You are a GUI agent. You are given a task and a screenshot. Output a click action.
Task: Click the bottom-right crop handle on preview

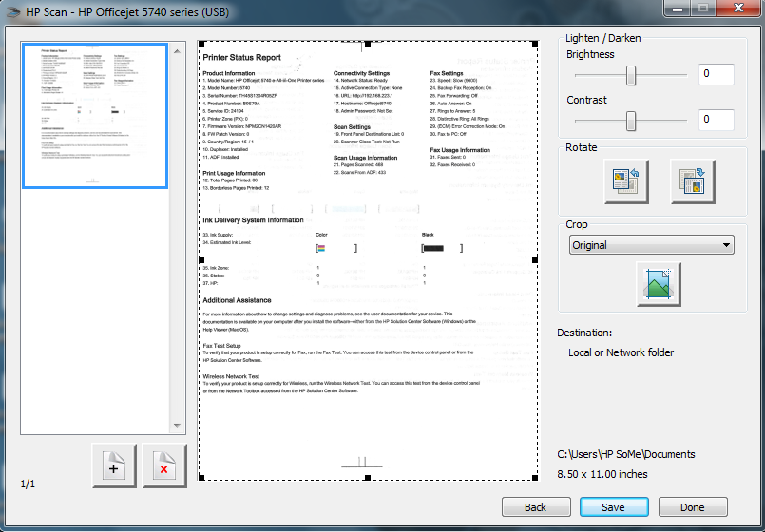(x=535, y=478)
